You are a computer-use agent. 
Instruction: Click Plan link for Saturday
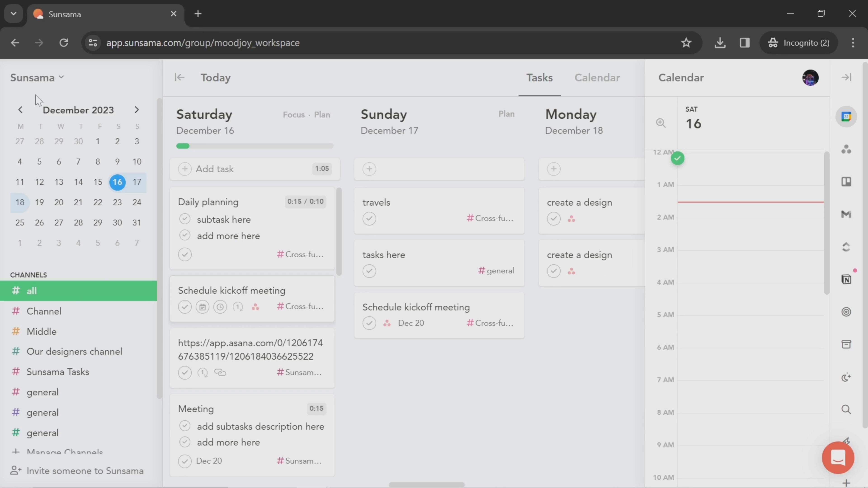coord(322,115)
